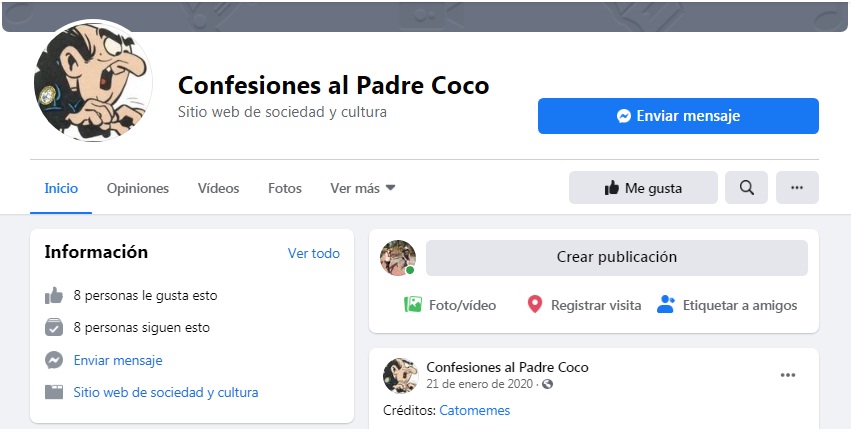Click the text 8 personas siguen esto
Screen dimensions: 851x429
[142, 328]
